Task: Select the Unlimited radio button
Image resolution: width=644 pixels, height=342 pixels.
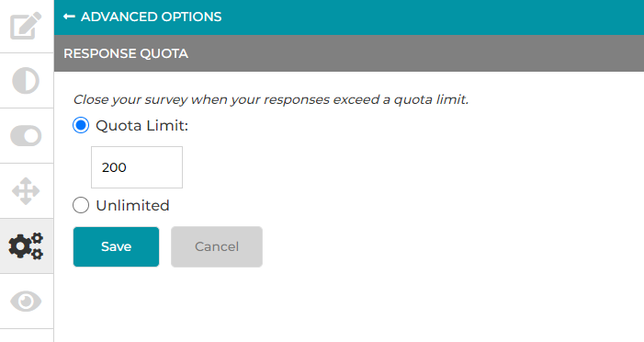Action: tap(81, 205)
